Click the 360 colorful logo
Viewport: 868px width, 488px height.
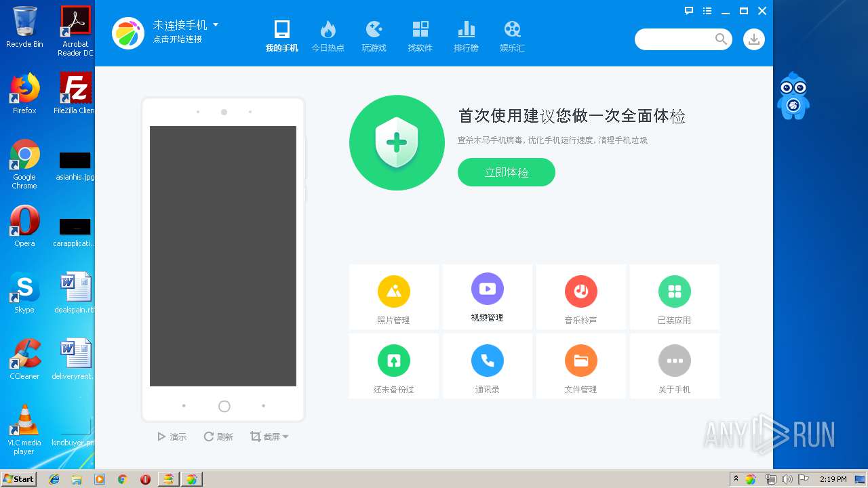[128, 33]
